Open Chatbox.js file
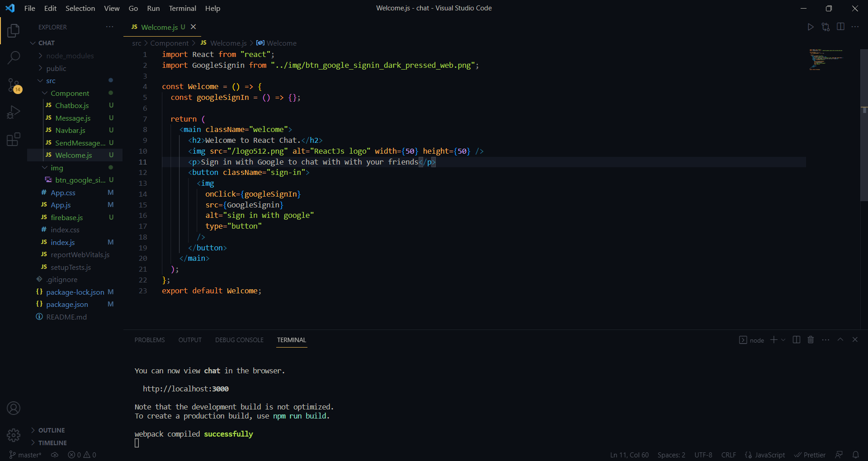This screenshot has width=868, height=461. 75,105
